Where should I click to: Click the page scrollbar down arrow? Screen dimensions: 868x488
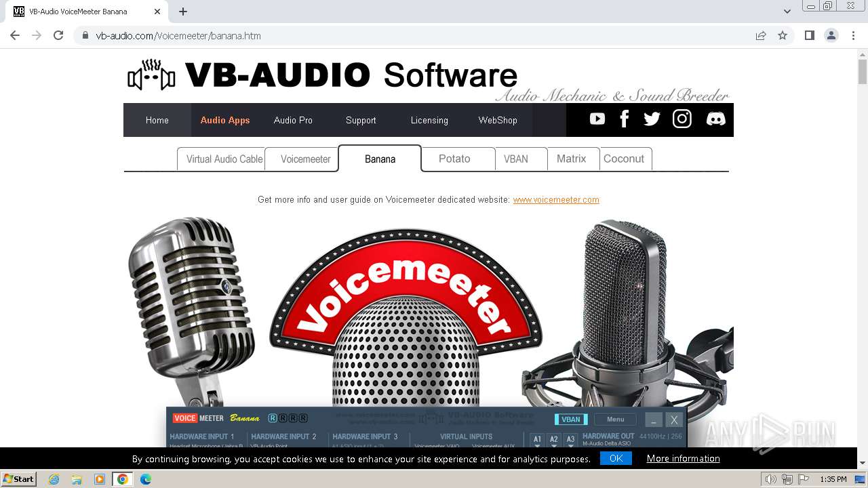point(863,463)
